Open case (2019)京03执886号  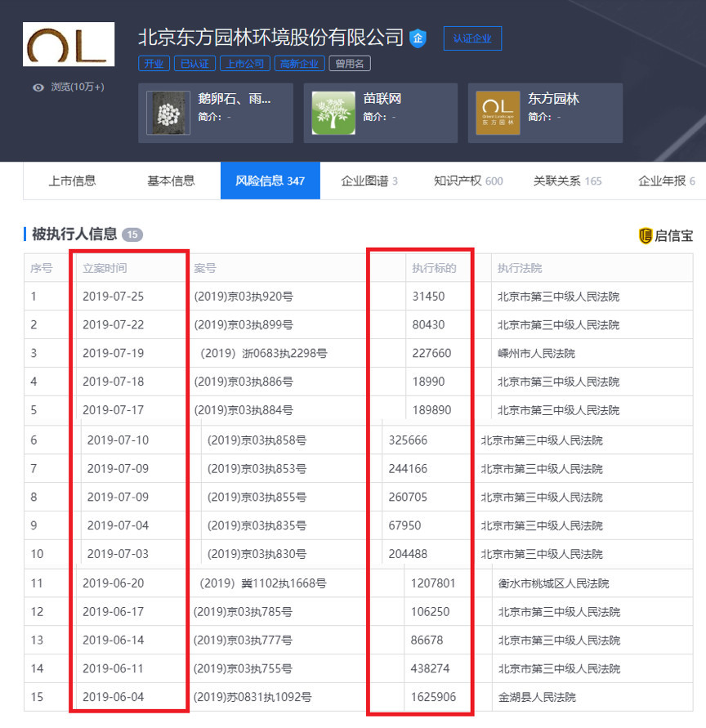(244, 382)
